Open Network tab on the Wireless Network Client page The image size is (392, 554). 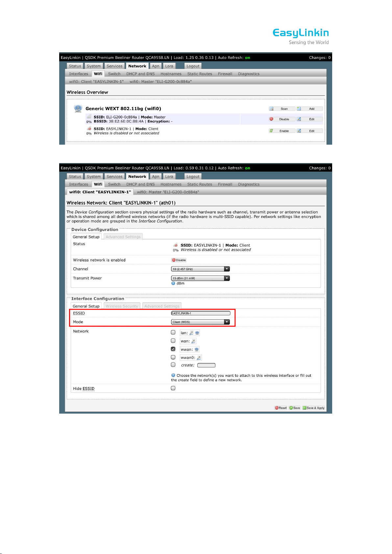point(137,177)
